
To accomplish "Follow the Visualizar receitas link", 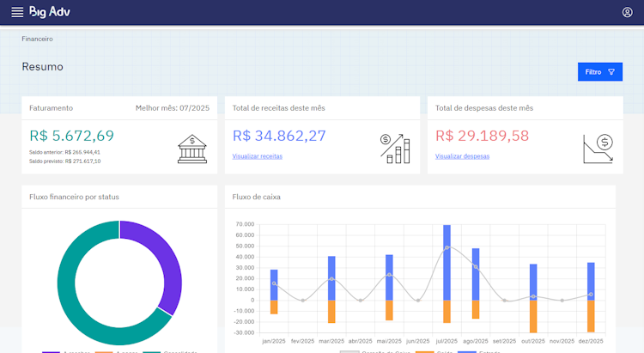I will pos(258,156).
